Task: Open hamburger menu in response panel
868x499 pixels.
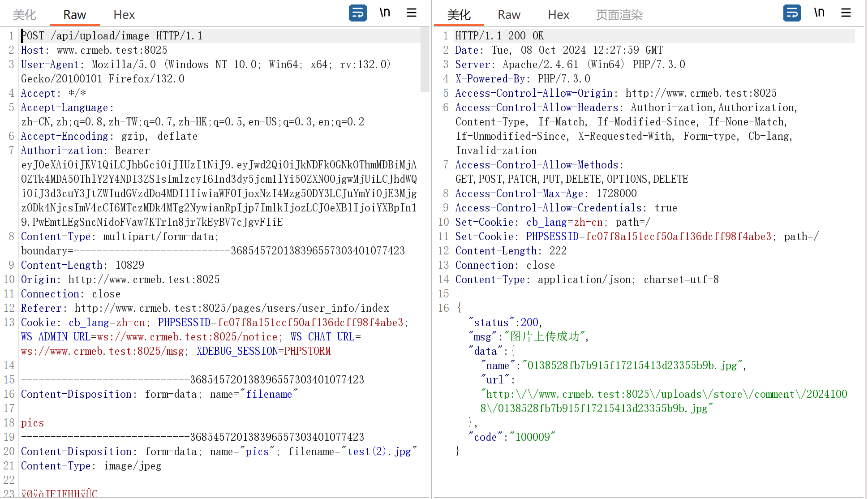Action: coord(846,13)
